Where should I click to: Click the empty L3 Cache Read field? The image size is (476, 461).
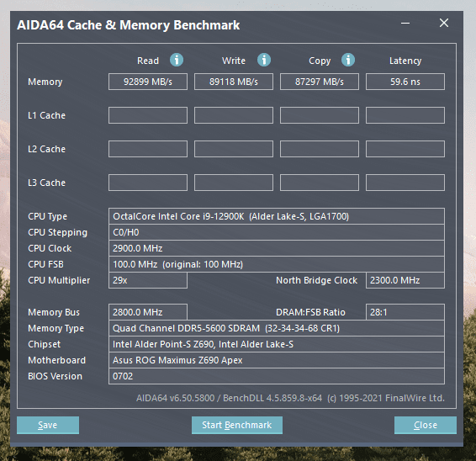[148, 183]
